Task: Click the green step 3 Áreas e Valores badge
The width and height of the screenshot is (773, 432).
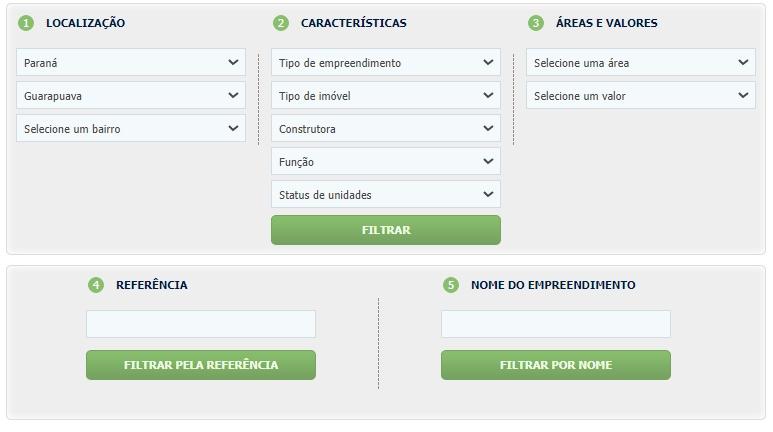Action: pyautogui.click(x=536, y=23)
